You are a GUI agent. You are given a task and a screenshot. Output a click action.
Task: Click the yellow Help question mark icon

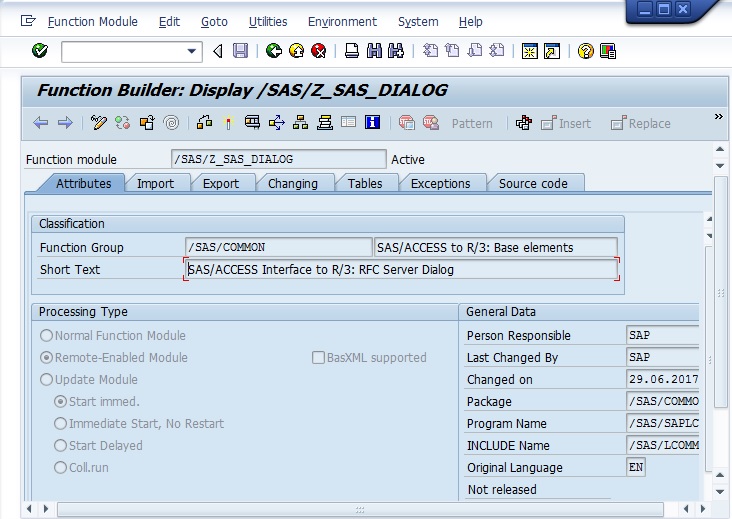tap(585, 50)
